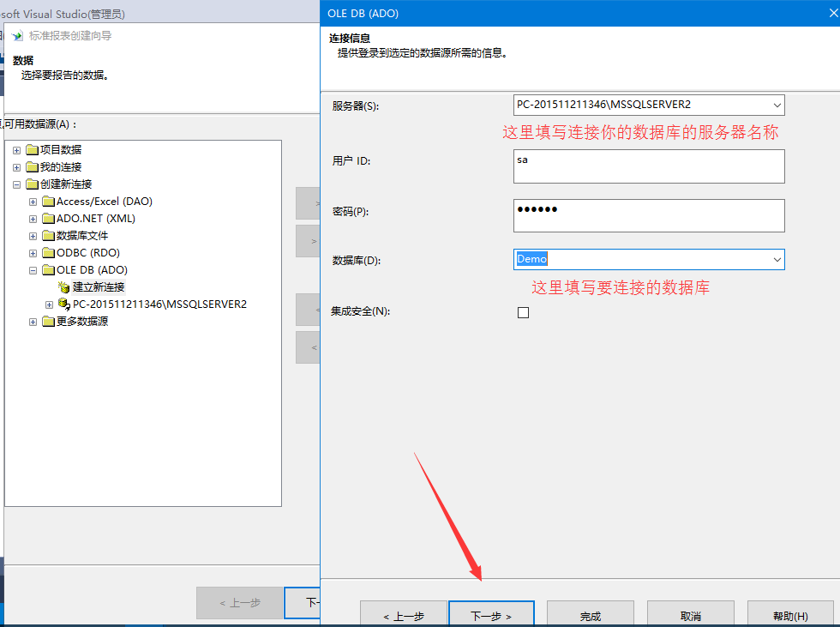Image resolution: width=840 pixels, height=627 pixels.
Task: Click the 建立新连接 connection icon
Action: [63, 287]
